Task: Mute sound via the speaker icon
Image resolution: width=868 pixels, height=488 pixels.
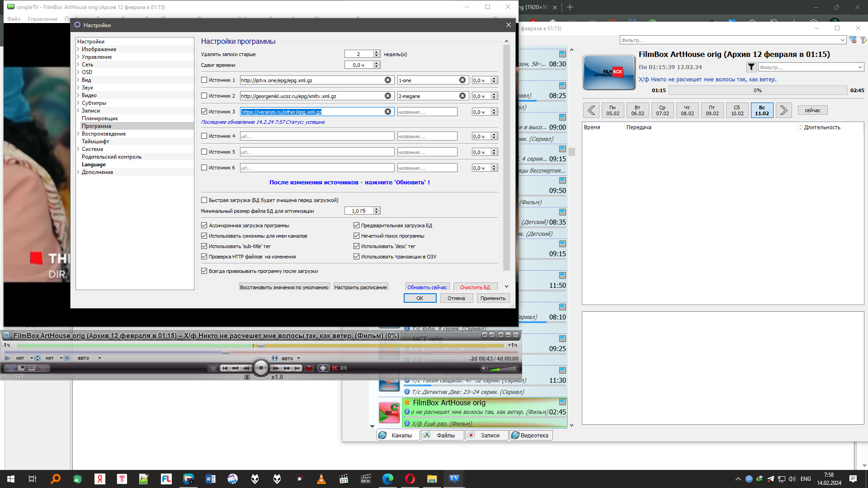Action: pos(484,368)
